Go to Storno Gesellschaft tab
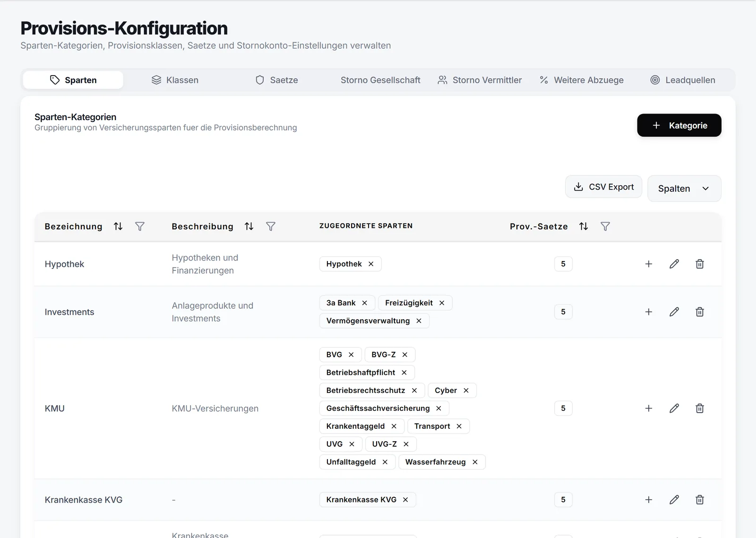756x538 pixels. 380,80
